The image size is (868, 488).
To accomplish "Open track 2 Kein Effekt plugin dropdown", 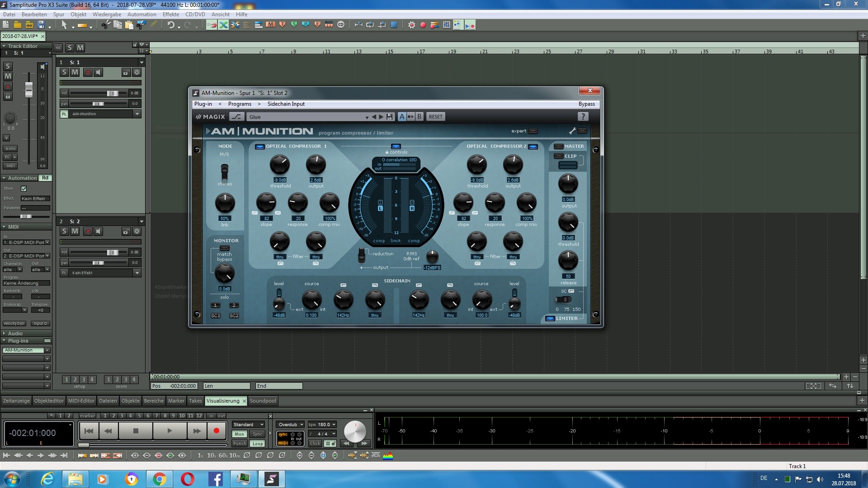I will 137,273.
